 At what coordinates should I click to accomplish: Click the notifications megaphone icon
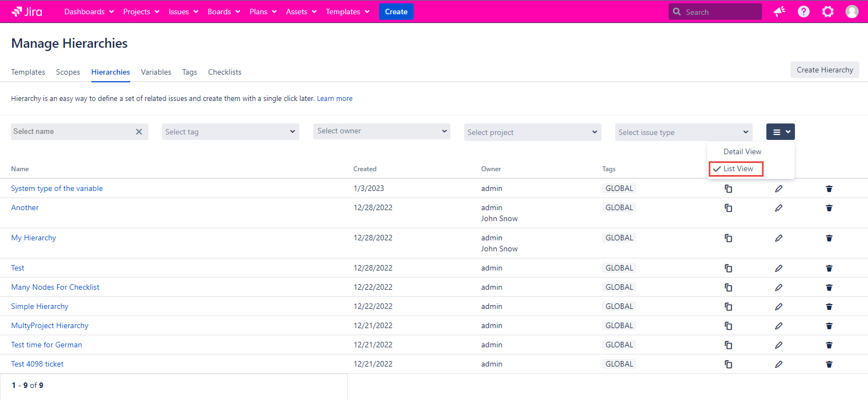779,12
